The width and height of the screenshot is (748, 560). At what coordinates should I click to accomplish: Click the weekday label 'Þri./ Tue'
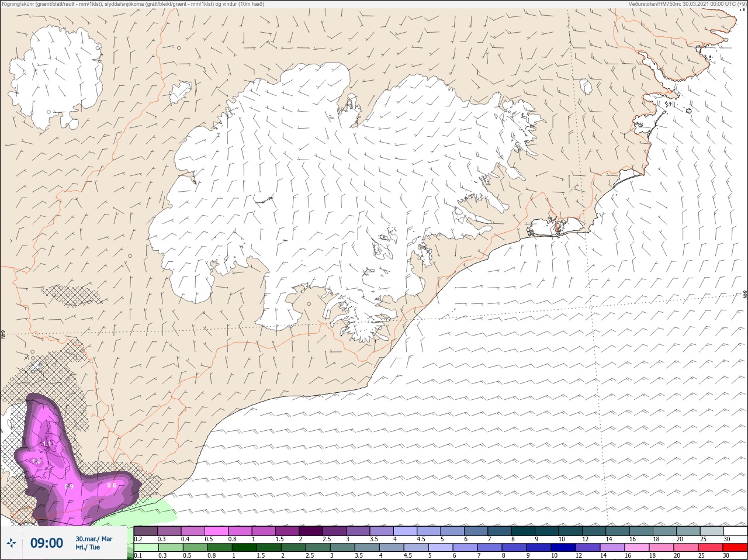pos(88,547)
